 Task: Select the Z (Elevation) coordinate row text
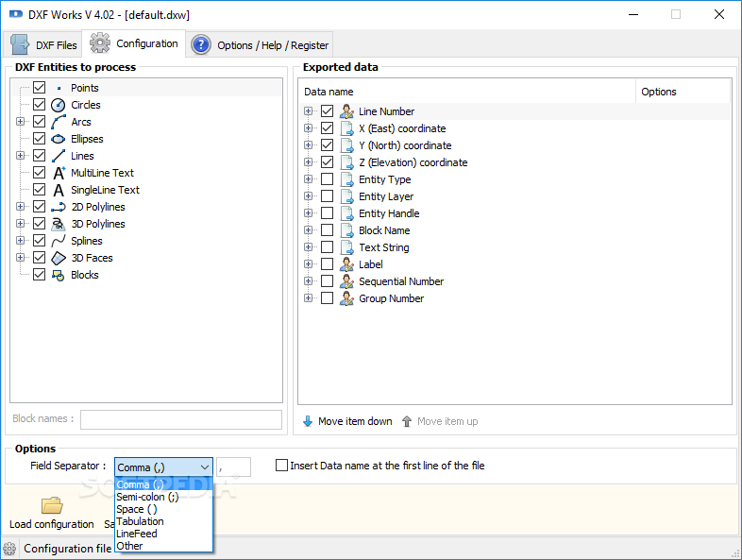tap(413, 162)
